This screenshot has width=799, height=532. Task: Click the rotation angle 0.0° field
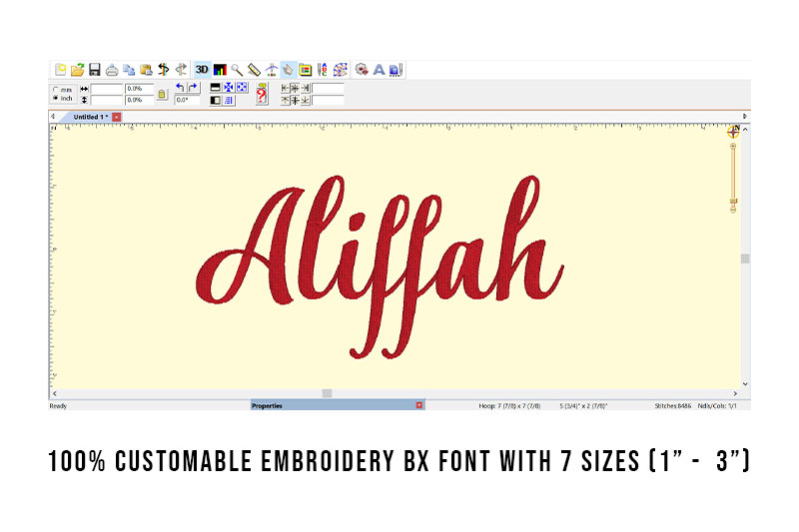[x=187, y=100]
